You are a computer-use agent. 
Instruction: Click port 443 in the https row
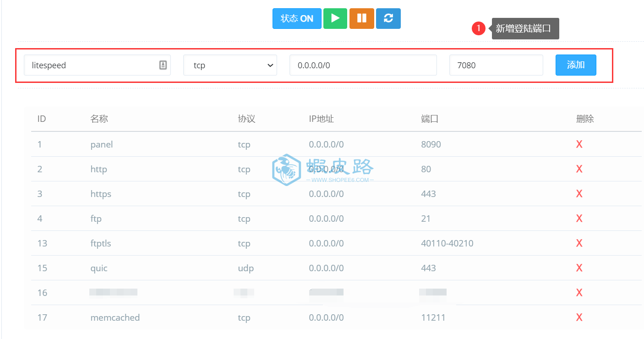point(428,194)
